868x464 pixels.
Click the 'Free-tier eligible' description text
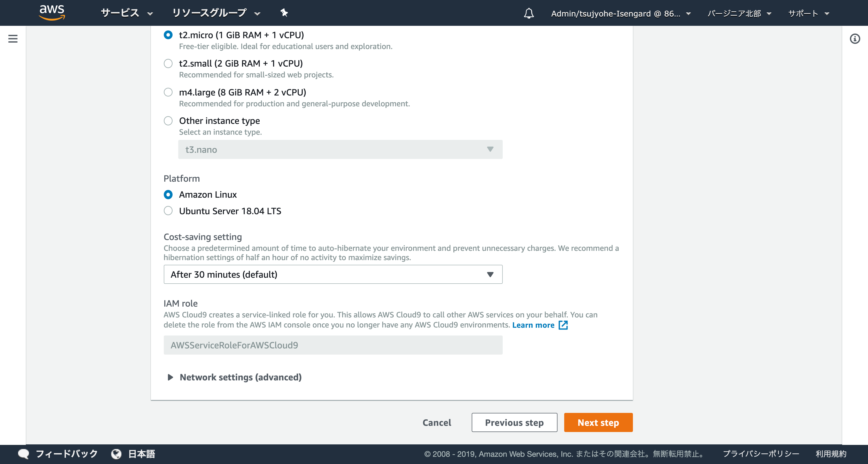pos(286,46)
